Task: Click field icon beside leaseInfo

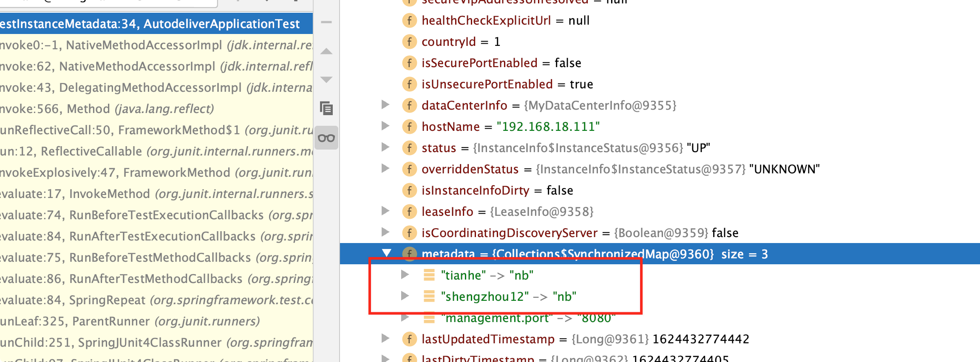Action: [409, 212]
